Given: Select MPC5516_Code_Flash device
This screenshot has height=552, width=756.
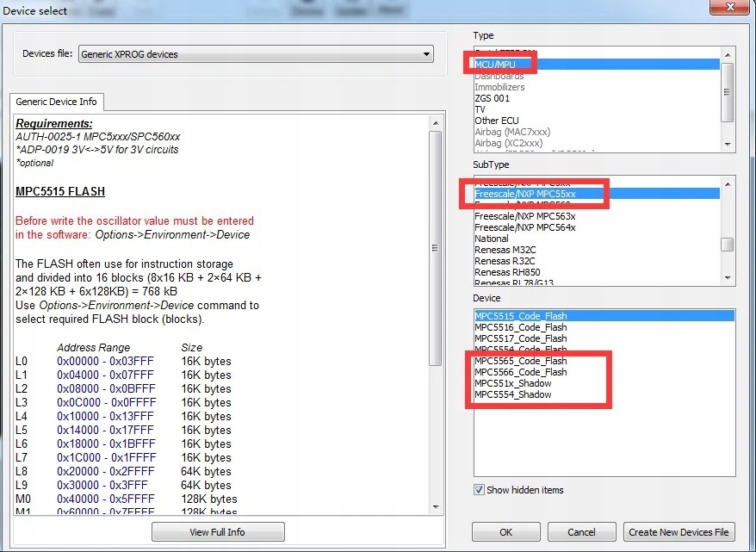Looking at the screenshot, I should tap(520, 327).
